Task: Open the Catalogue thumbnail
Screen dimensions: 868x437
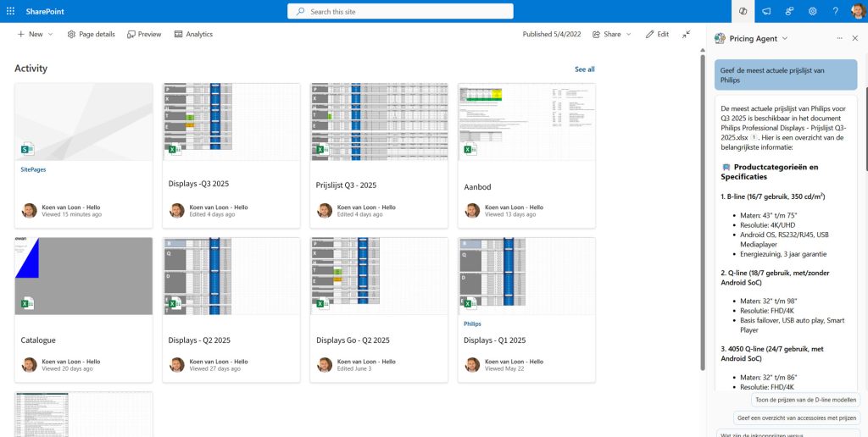Action: tap(84, 277)
